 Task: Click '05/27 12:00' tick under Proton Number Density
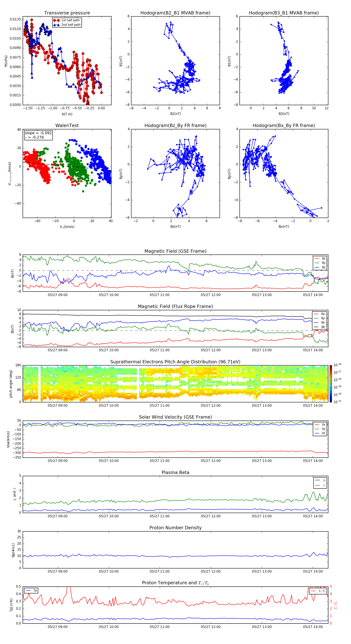click(211, 571)
